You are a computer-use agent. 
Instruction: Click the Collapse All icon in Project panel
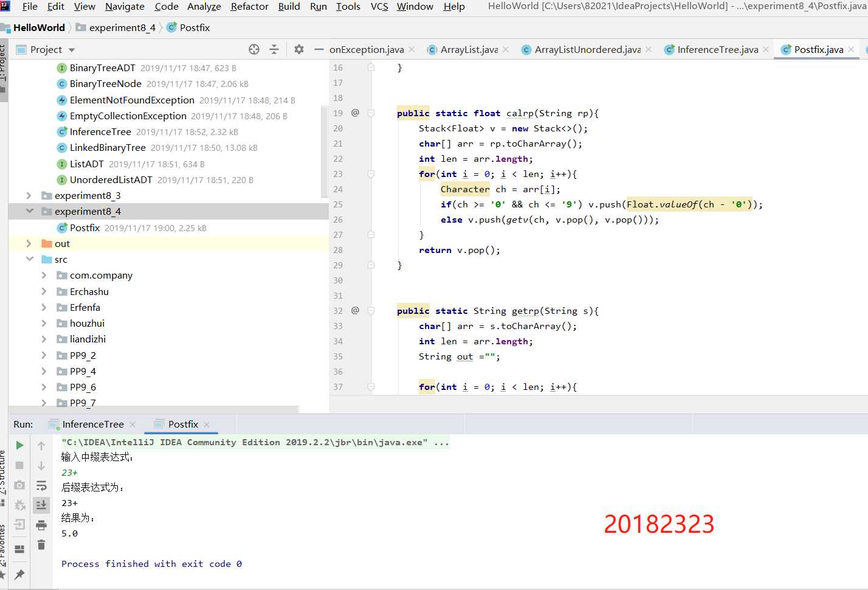point(274,49)
